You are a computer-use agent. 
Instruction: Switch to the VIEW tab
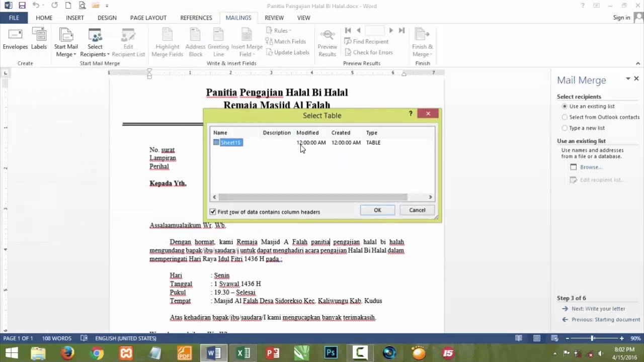tap(304, 18)
